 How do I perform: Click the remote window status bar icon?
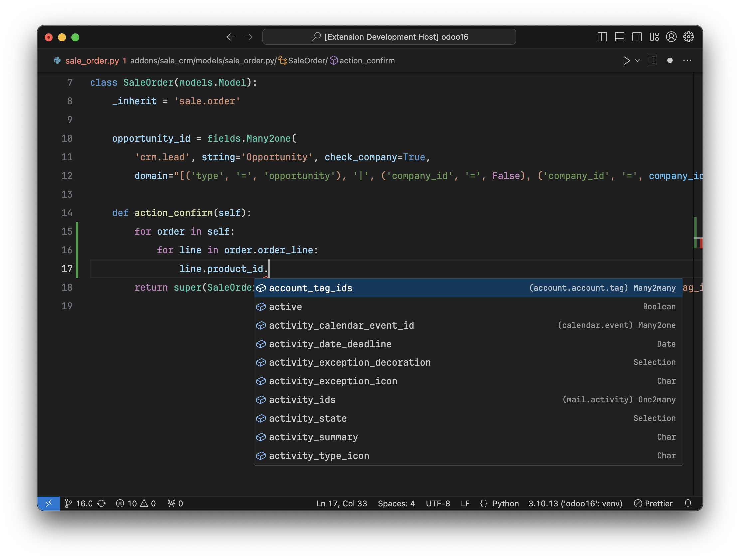(49, 503)
